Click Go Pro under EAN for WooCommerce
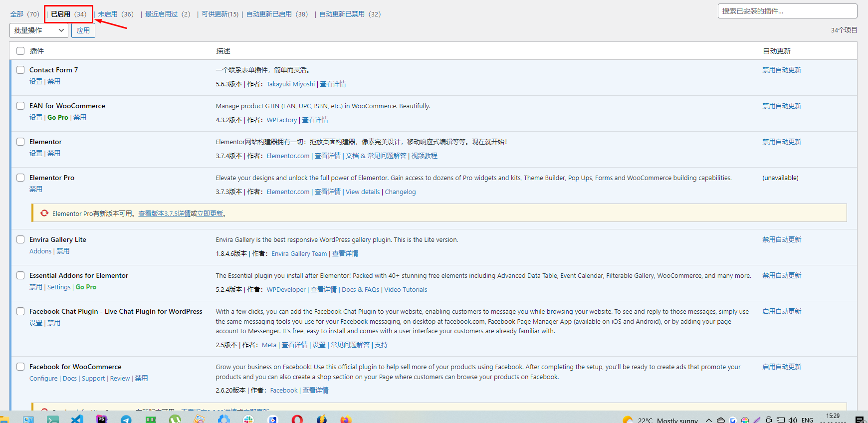The image size is (868, 423). point(58,117)
